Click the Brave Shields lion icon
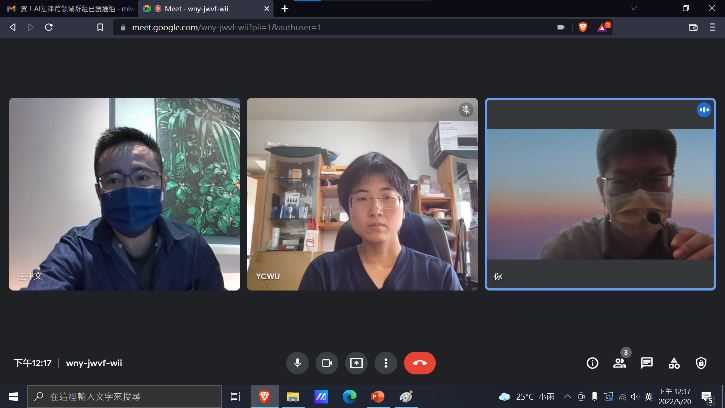 583,27
